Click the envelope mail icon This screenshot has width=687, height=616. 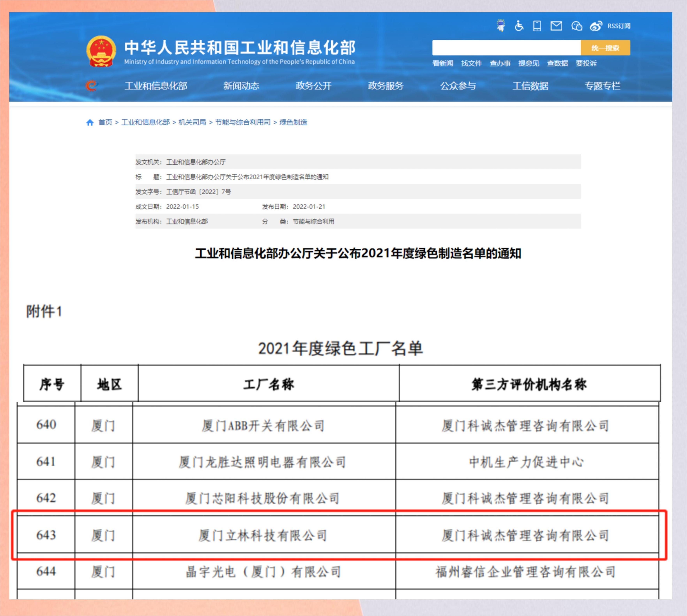(x=556, y=26)
